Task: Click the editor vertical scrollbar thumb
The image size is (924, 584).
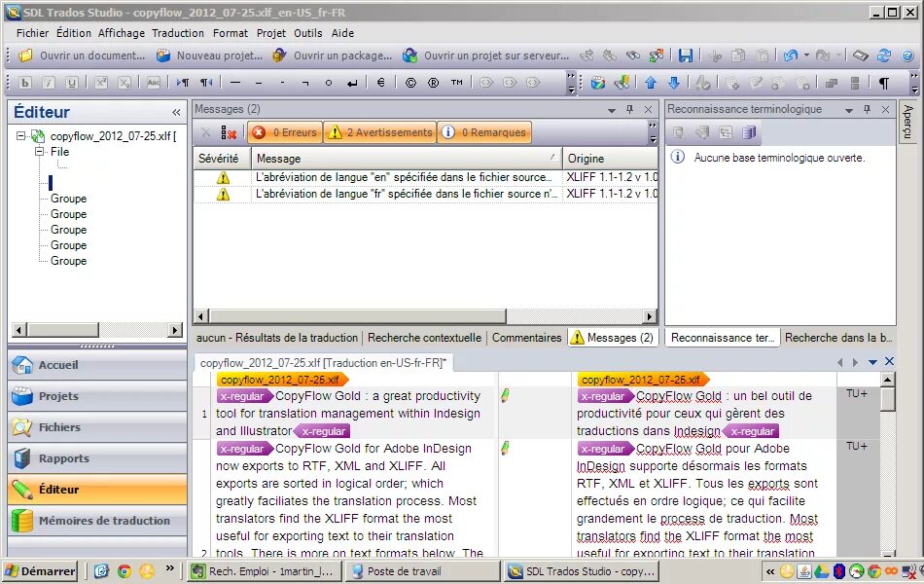Action: point(887,398)
